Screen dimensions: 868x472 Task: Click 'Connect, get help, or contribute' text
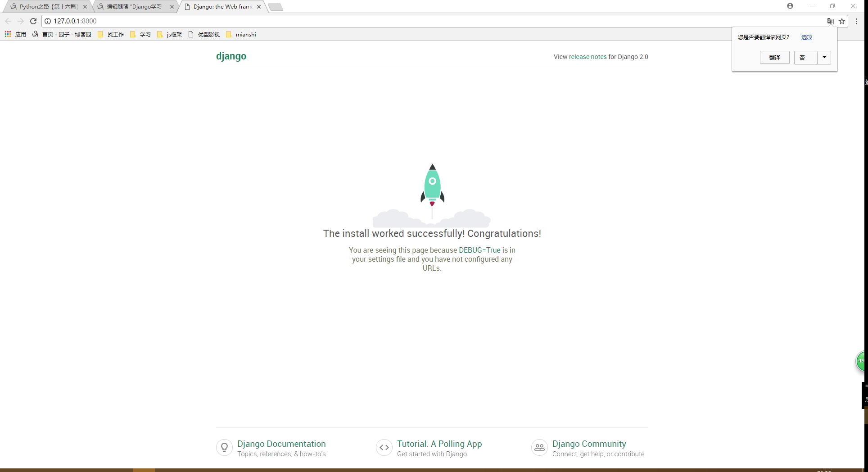pos(598,454)
